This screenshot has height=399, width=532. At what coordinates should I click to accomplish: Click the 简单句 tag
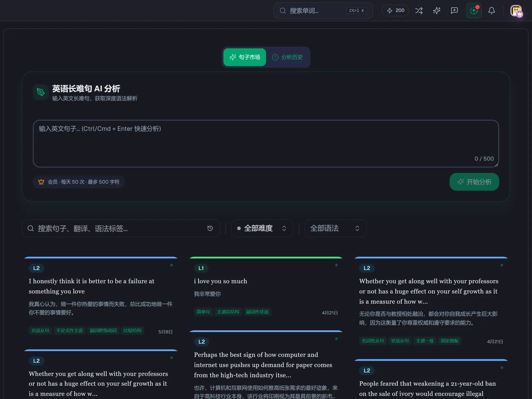(x=203, y=312)
